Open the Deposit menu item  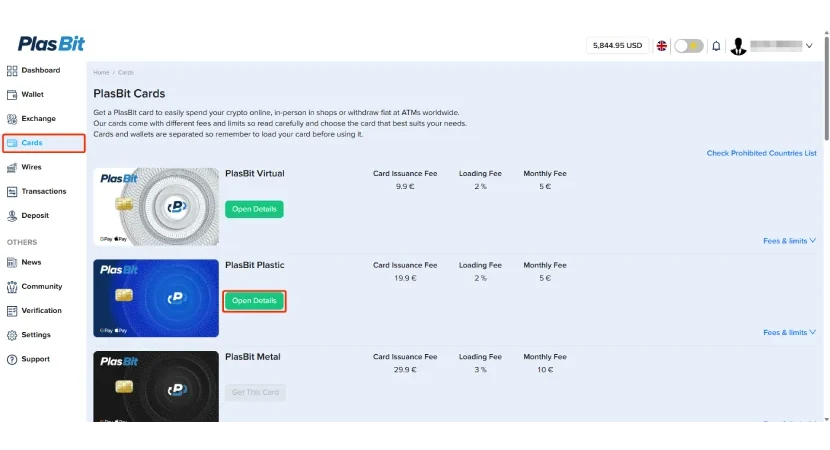[x=35, y=216]
